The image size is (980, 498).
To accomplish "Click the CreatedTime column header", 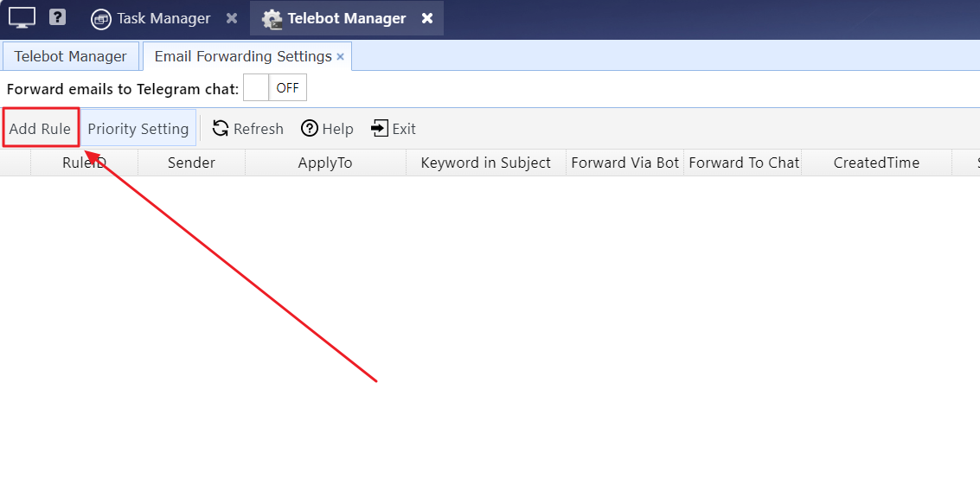I will click(x=876, y=163).
